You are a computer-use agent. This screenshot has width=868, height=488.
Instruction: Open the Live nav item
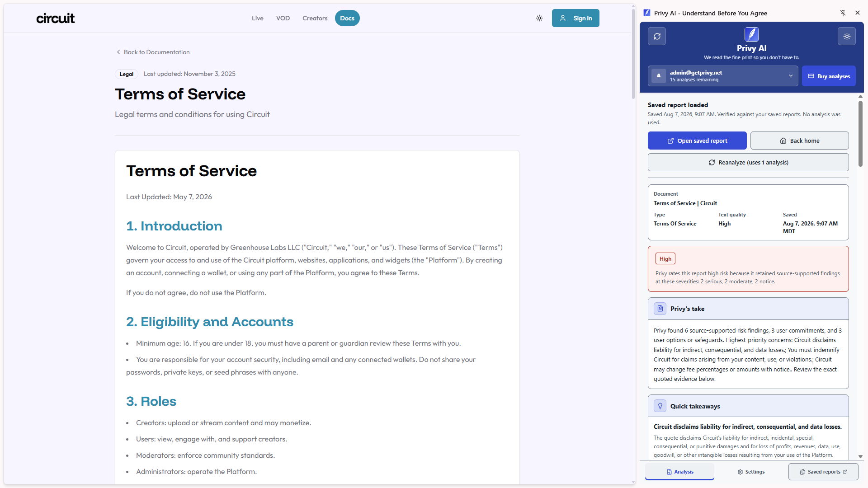click(258, 18)
